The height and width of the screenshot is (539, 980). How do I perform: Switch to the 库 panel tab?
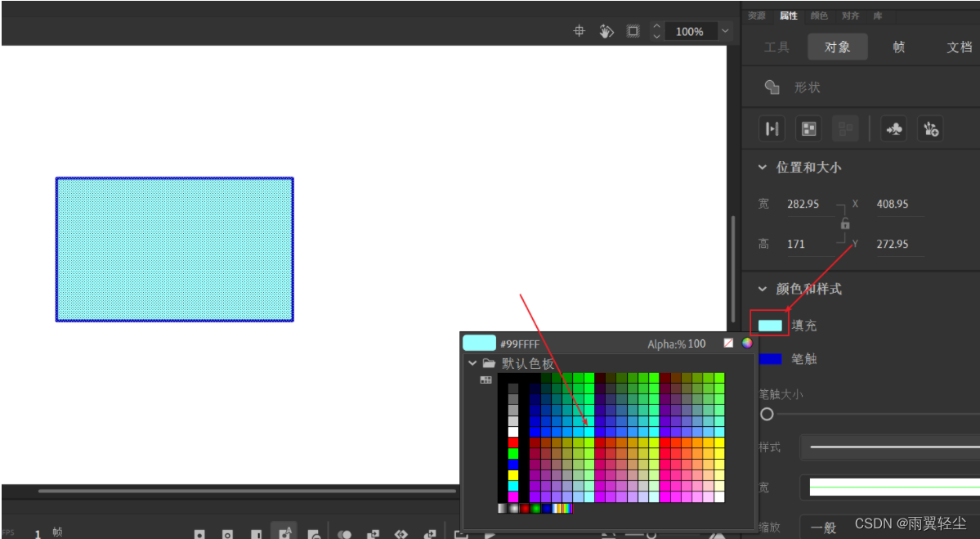point(878,16)
